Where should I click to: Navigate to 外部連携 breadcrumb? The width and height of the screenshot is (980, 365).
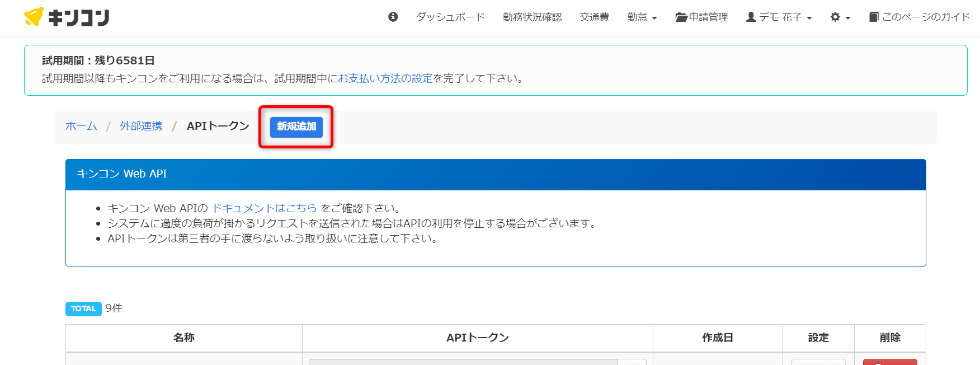click(141, 126)
